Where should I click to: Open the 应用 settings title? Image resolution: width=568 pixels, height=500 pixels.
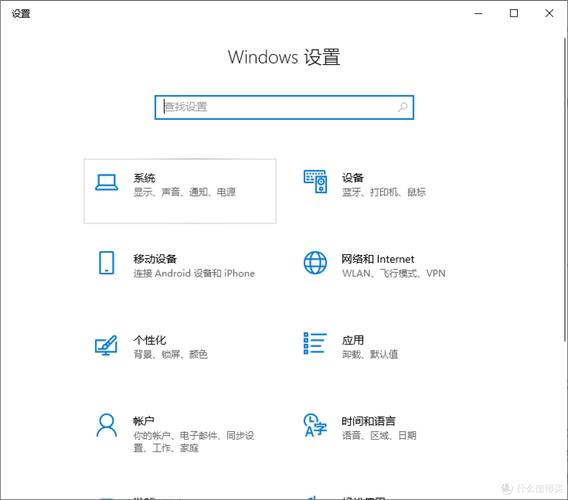353,340
